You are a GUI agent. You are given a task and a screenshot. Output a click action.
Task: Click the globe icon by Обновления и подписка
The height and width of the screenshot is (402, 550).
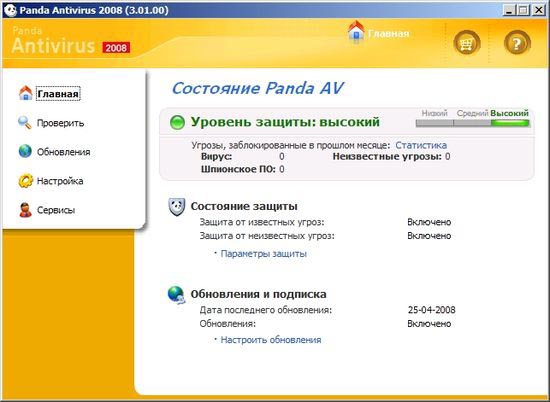pos(176,295)
